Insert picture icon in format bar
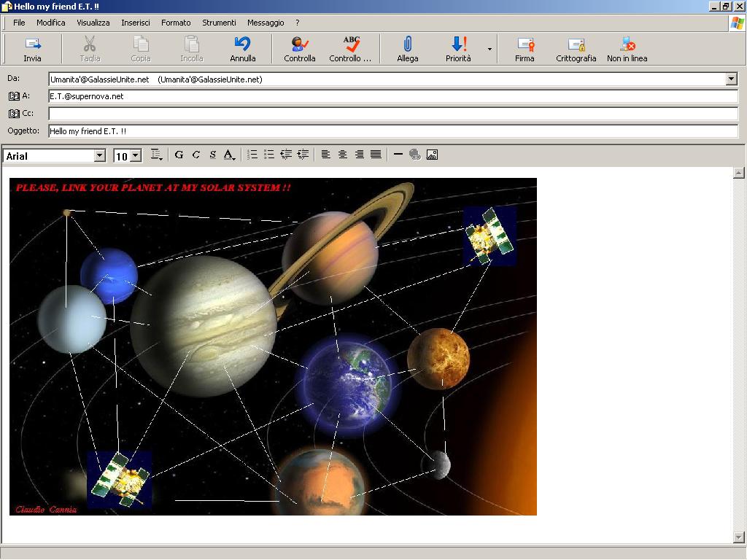 [432, 155]
